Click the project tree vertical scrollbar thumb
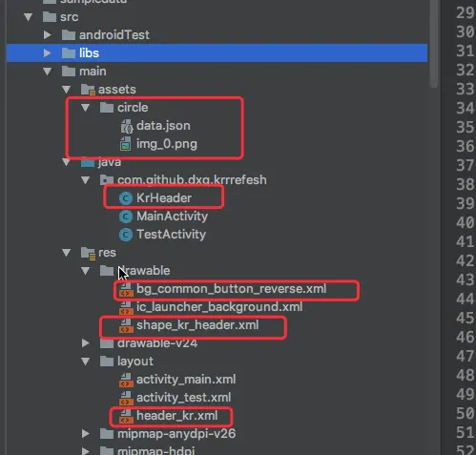The image size is (476, 455). click(434, 43)
